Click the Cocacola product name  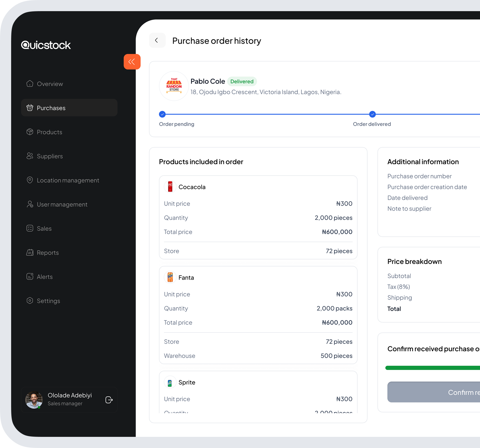[192, 187]
